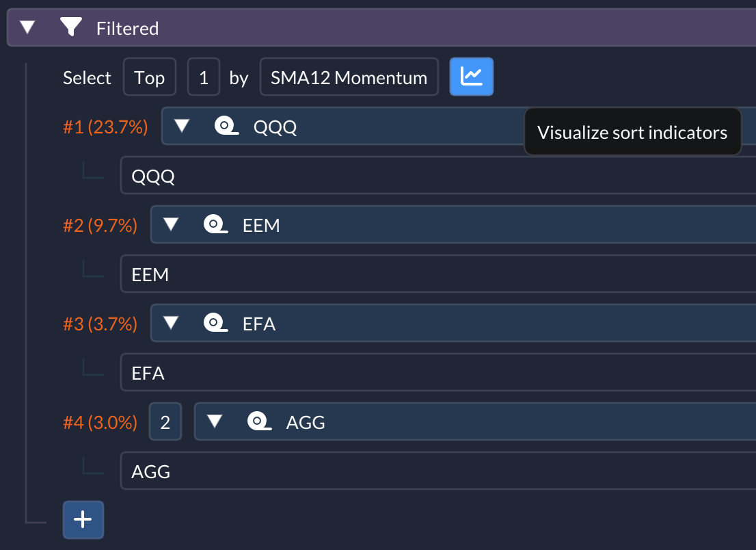The image size is (756, 550).
Task: Select the EEM ticker row
Action: click(437, 274)
